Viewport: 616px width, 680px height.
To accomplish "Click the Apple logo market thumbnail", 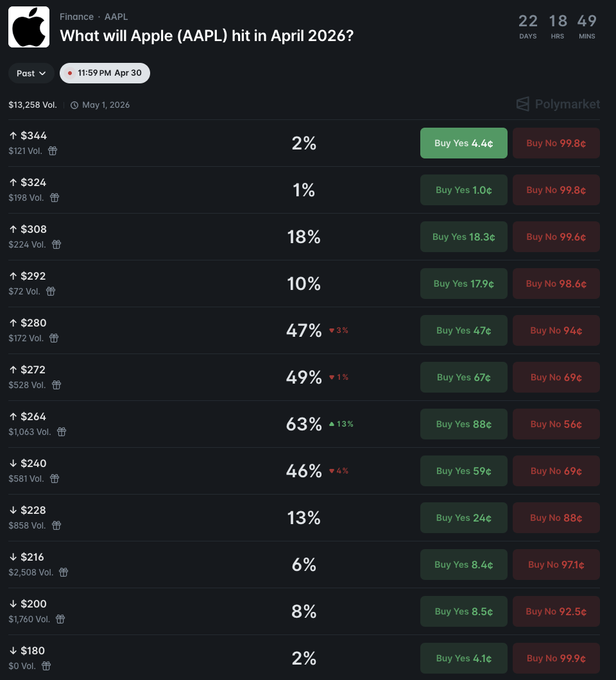I will coord(28,27).
